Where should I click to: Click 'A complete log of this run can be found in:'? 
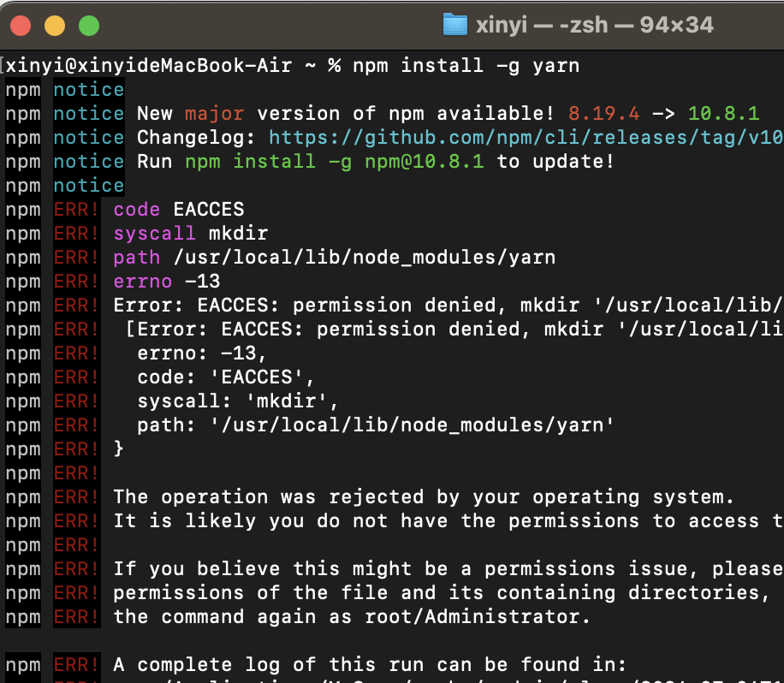(x=370, y=666)
